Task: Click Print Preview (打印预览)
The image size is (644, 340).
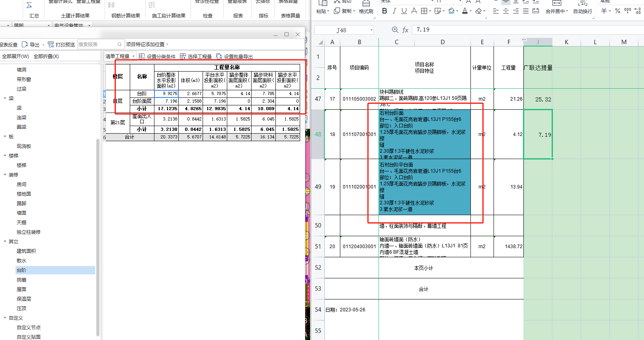Action: [x=61, y=45]
